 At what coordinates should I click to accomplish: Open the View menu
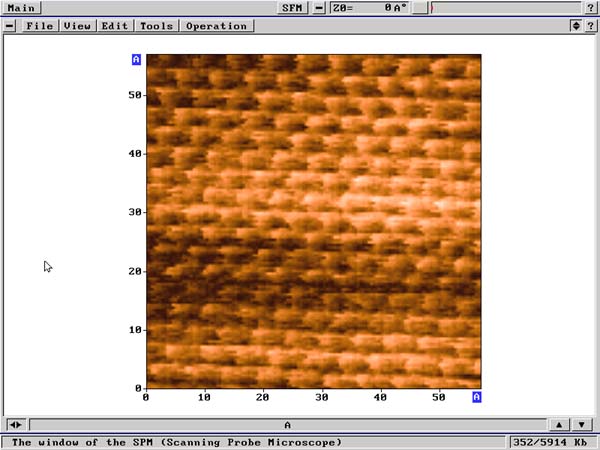tap(77, 26)
